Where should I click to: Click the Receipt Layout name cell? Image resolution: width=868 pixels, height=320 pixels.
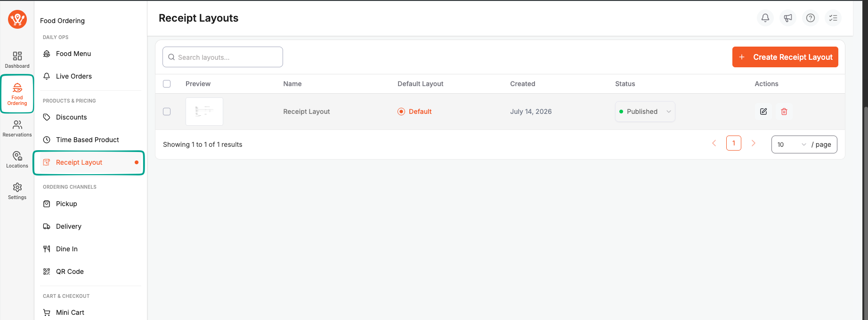pos(307,112)
